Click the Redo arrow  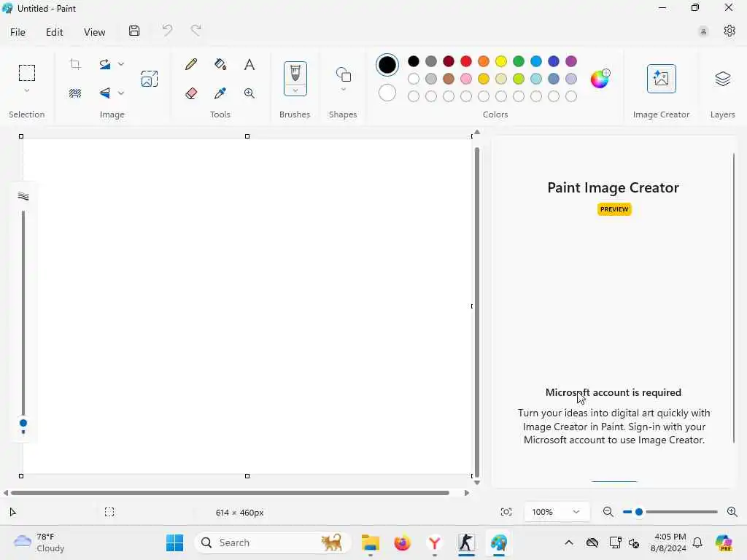pyautogui.click(x=196, y=31)
